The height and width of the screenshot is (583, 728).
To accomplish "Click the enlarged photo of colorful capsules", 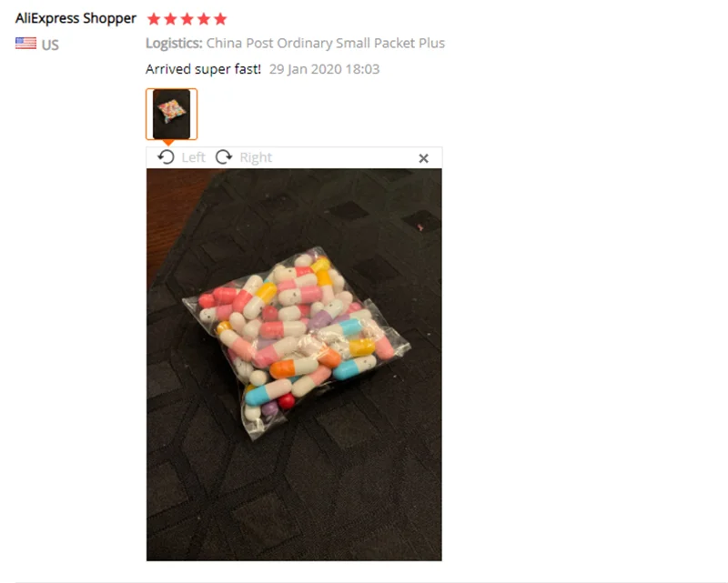I will tap(294, 365).
